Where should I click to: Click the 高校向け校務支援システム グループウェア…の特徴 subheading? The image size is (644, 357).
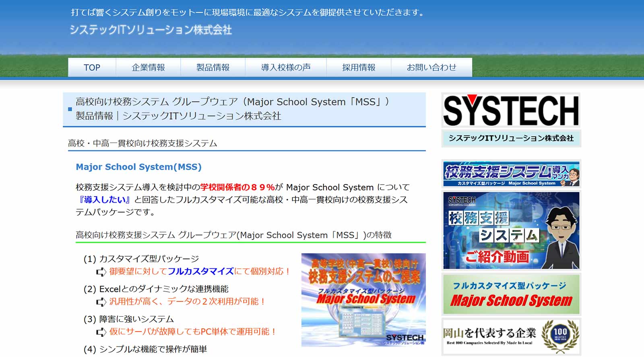[233, 235]
